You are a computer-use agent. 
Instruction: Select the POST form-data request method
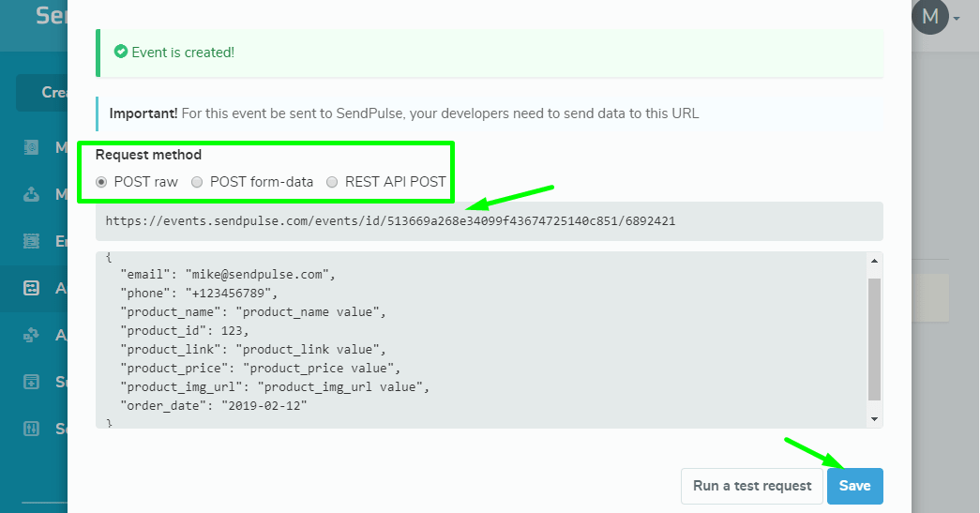(197, 182)
